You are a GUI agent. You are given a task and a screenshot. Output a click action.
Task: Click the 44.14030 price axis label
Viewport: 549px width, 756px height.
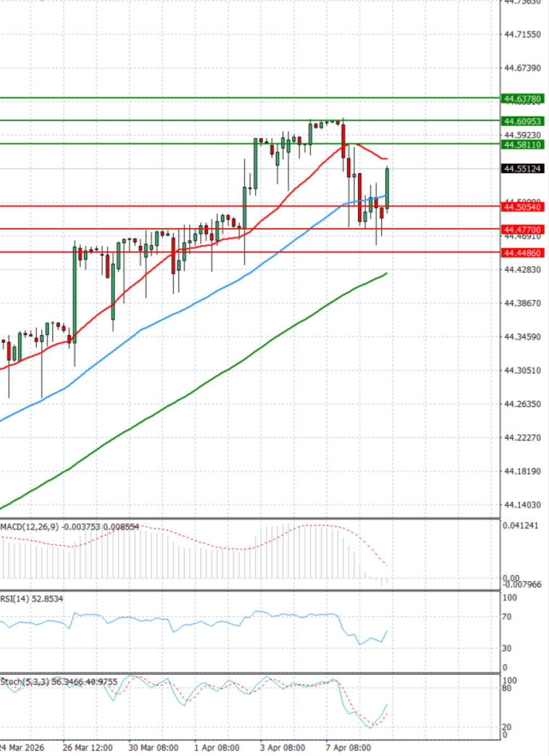tap(522, 505)
